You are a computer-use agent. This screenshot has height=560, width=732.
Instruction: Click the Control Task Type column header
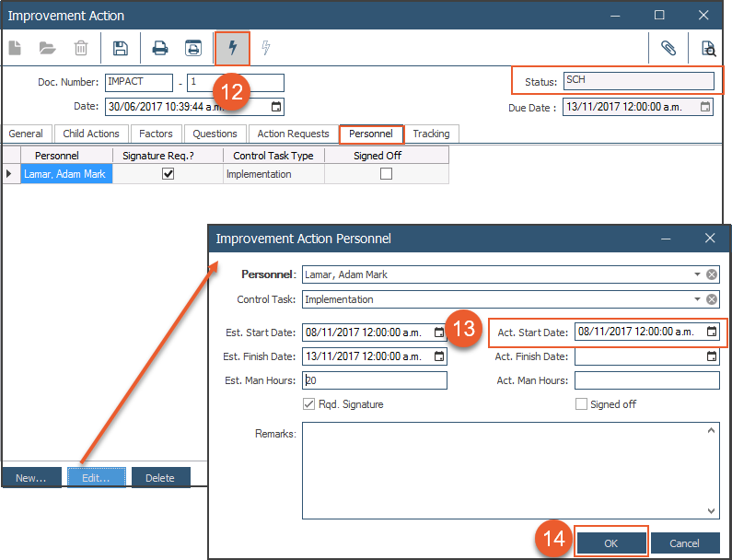click(x=273, y=156)
